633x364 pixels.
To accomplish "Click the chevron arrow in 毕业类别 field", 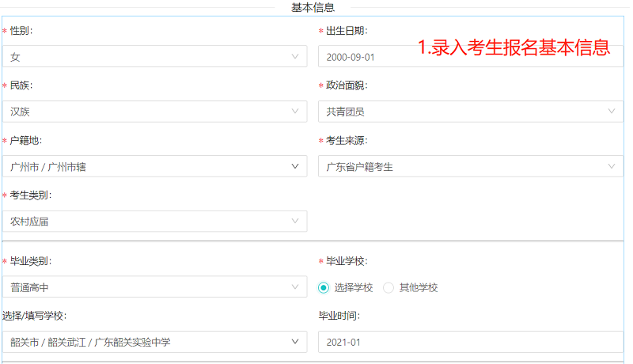I will [295, 287].
